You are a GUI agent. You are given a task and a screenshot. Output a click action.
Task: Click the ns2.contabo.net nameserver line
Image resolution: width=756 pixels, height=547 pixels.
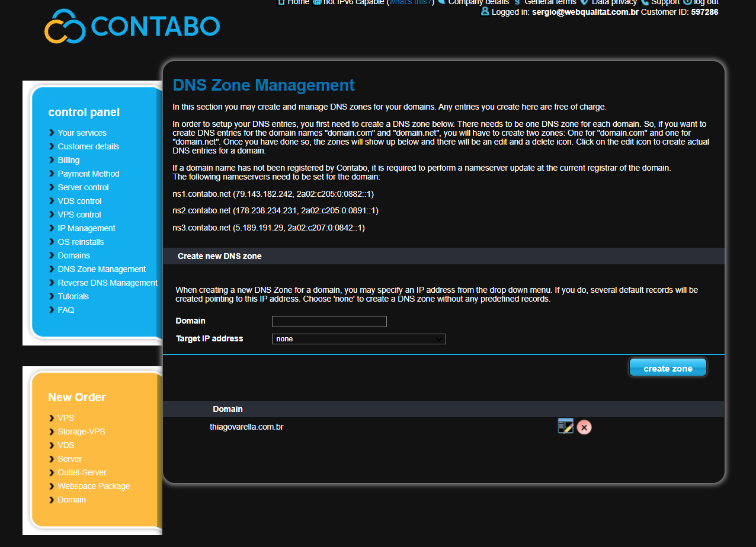coord(276,210)
